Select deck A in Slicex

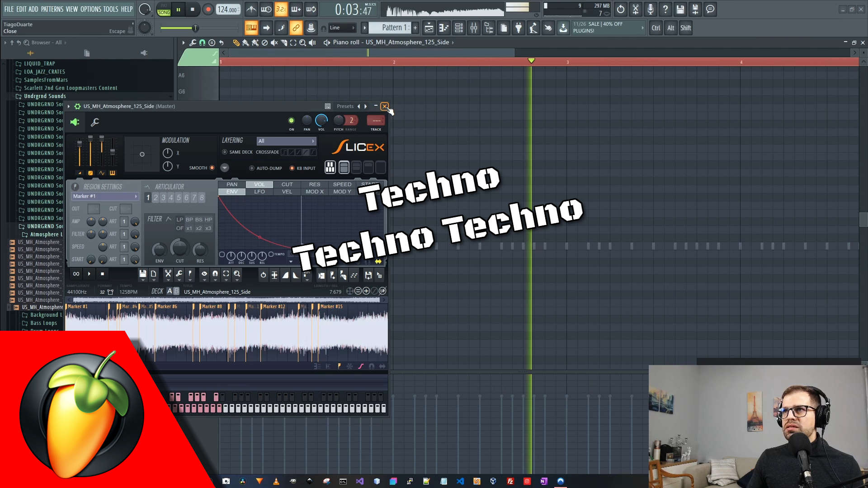pyautogui.click(x=170, y=291)
